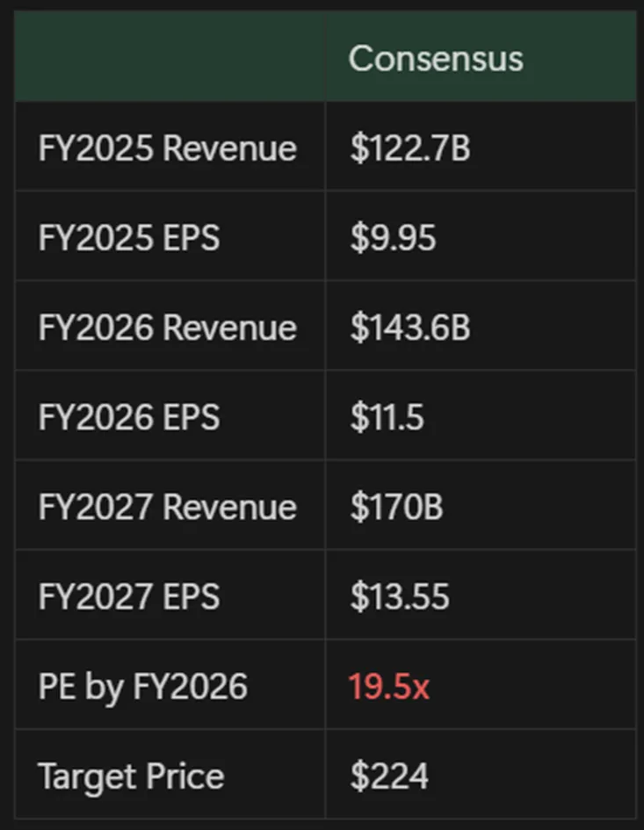The height and width of the screenshot is (830, 644).
Task: Click the word Target in the bottom row
Action: tap(84, 776)
